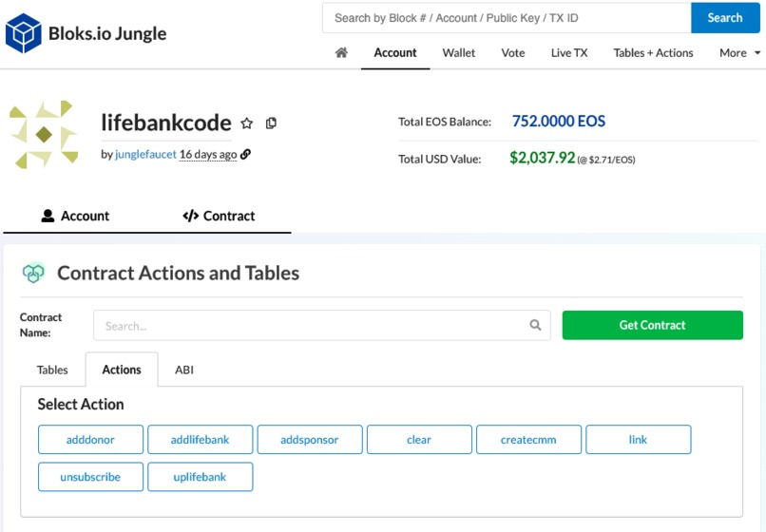The image size is (766, 532).
Task: Click the 'Select Action' heading
Action: pos(81,405)
